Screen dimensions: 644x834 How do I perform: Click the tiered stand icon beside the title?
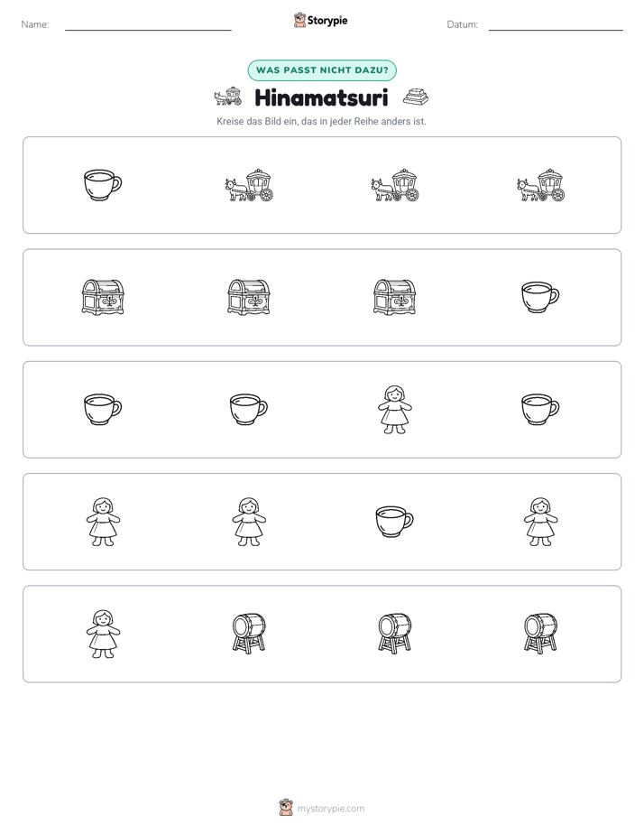[x=416, y=97]
